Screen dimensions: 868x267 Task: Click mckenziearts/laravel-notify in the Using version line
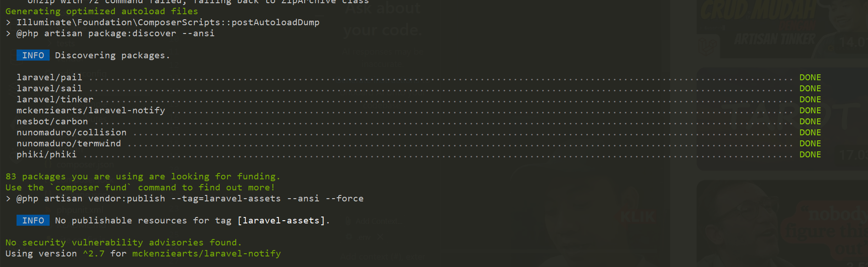(x=206, y=254)
